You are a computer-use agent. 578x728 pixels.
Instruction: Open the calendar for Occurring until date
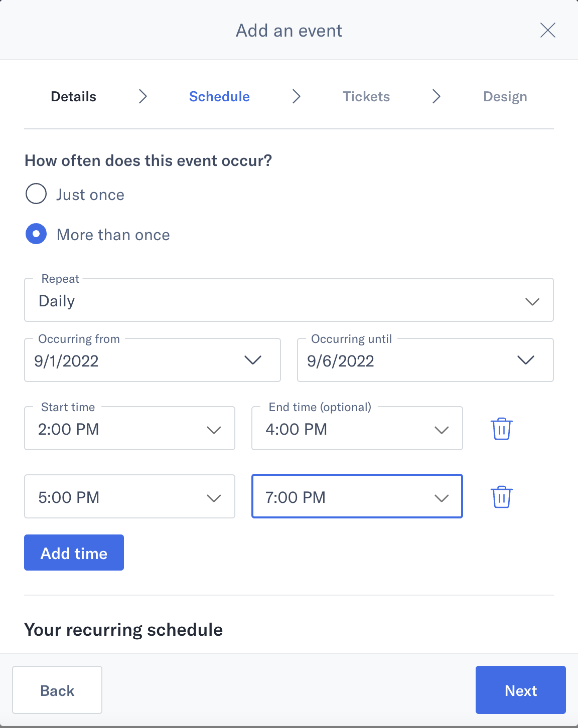pyautogui.click(x=526, y=359)
